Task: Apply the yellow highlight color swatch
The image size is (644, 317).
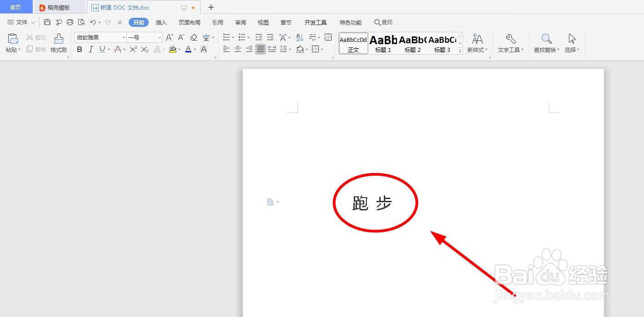Action: pyautogui.click(x=173, y=49)
